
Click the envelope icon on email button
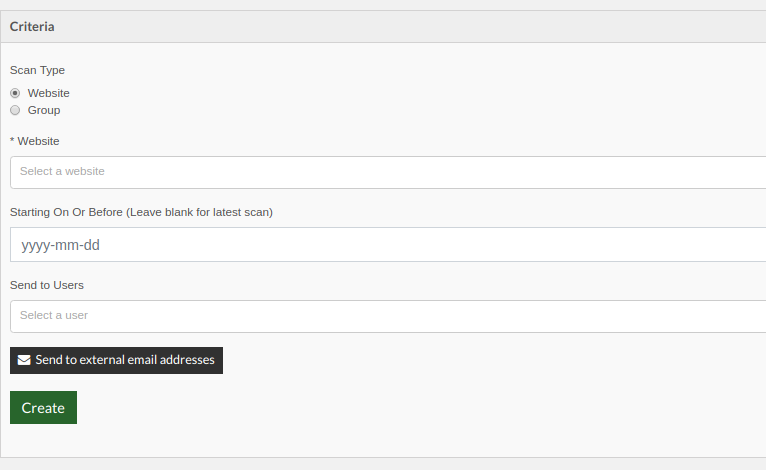(x=24, y=360)
